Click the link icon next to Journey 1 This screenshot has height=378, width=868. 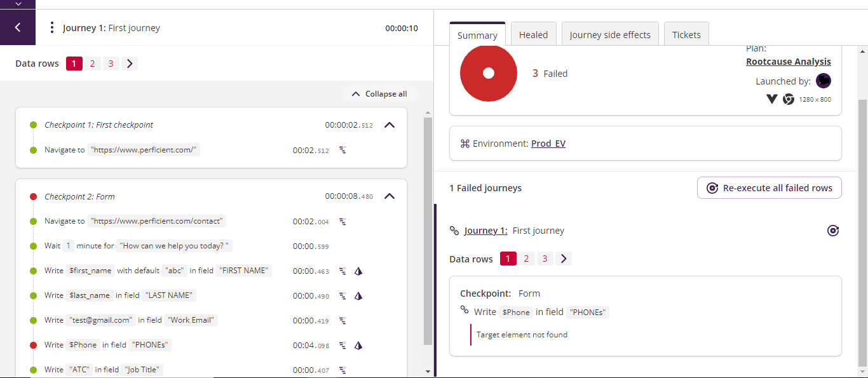(x=454, y=231)
